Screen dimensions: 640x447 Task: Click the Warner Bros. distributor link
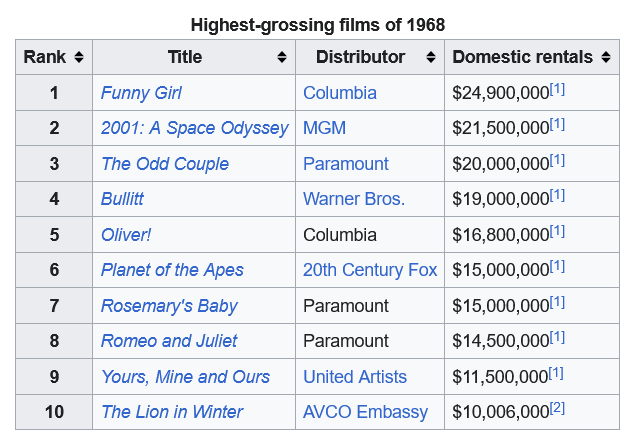click(354, 199)
